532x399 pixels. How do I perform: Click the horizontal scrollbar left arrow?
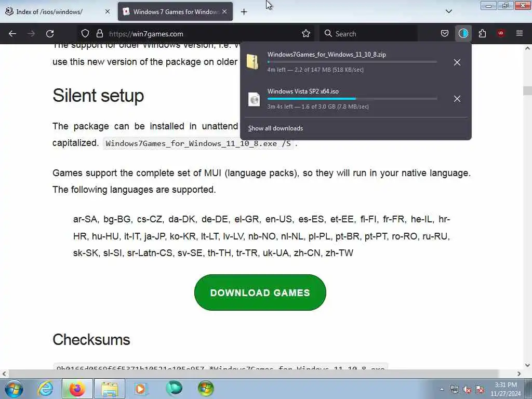[4, 374]
